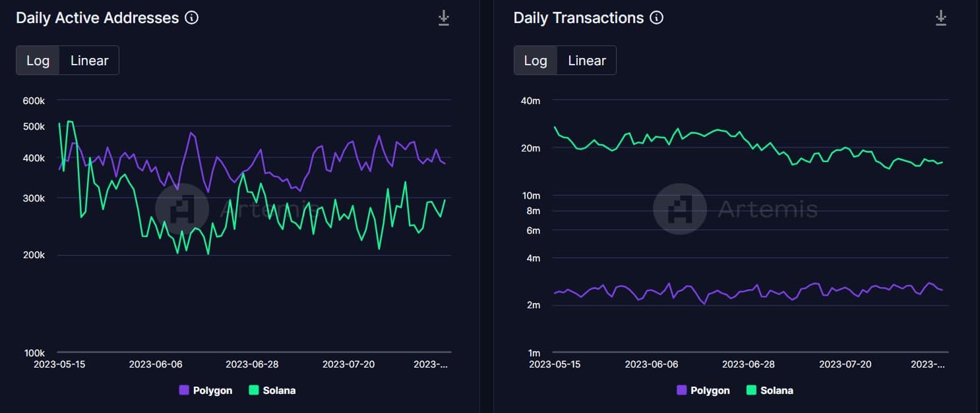Click the 40m axis label

tap(531, 101)
